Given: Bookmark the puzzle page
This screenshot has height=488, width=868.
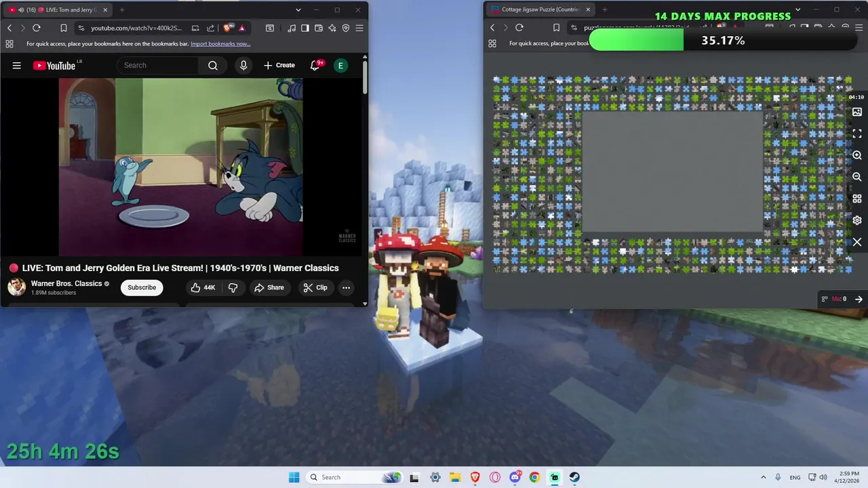Looking at the screenshot, I should pyautogui.click(x=556, y=28).
